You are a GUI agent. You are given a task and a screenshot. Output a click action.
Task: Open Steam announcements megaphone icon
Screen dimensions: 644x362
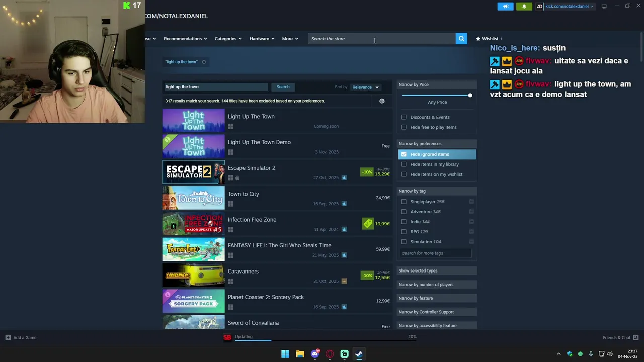(x=506, y=7)
